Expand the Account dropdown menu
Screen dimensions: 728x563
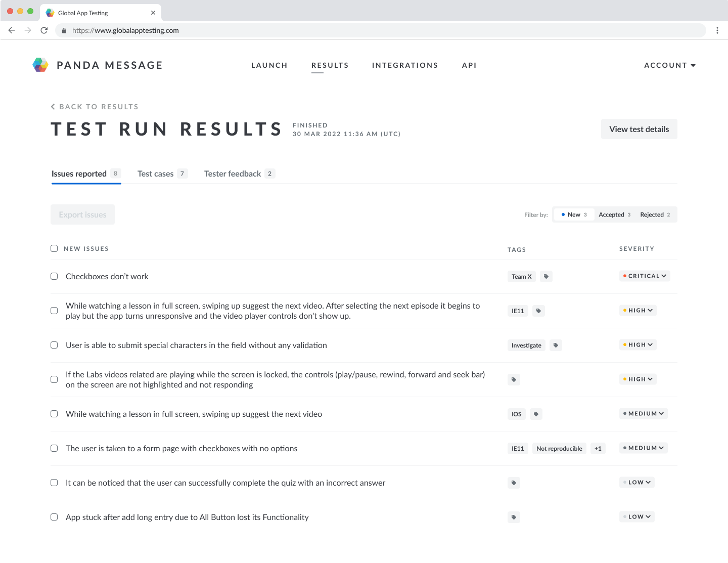tap(670, 65)
